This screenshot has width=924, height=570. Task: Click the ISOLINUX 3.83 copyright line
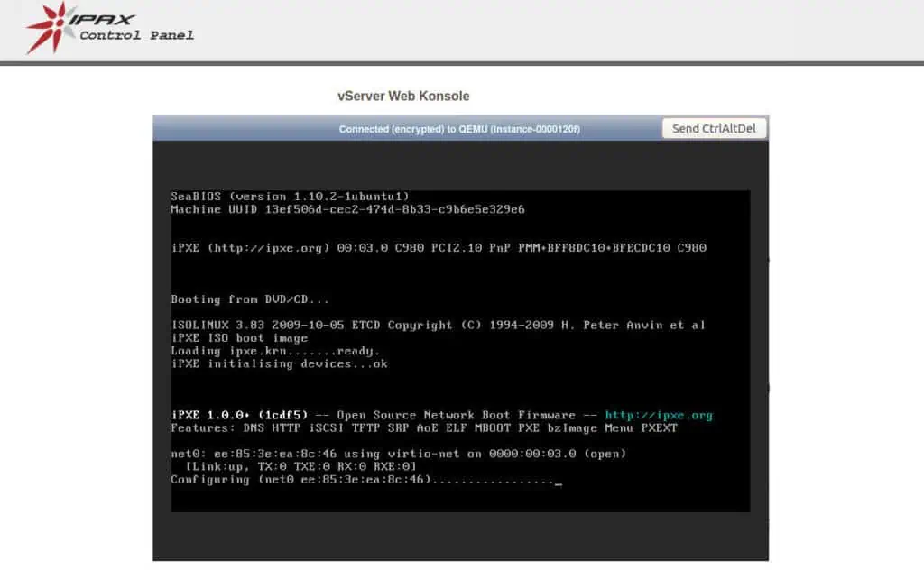pos(439,325)
